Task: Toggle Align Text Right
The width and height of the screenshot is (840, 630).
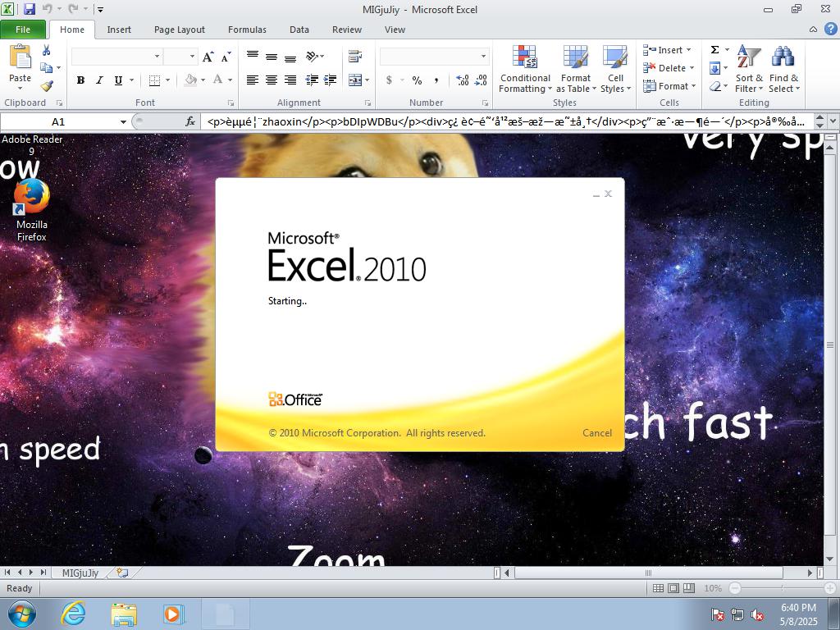Action: point(290,80)
